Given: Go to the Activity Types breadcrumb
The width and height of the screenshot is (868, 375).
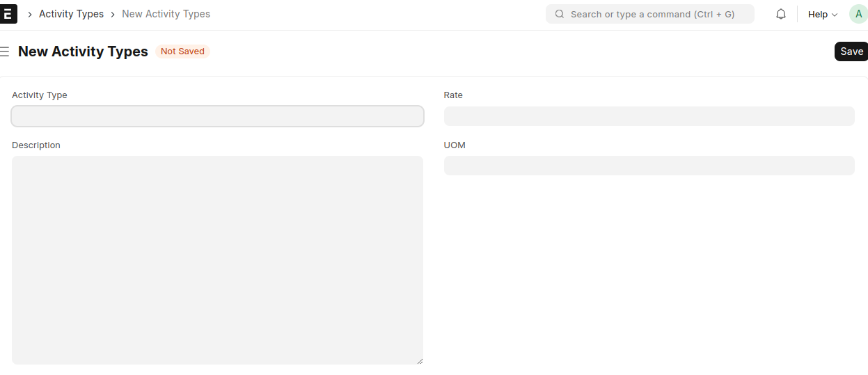Looking at the screenshot, I should [71, 14].
